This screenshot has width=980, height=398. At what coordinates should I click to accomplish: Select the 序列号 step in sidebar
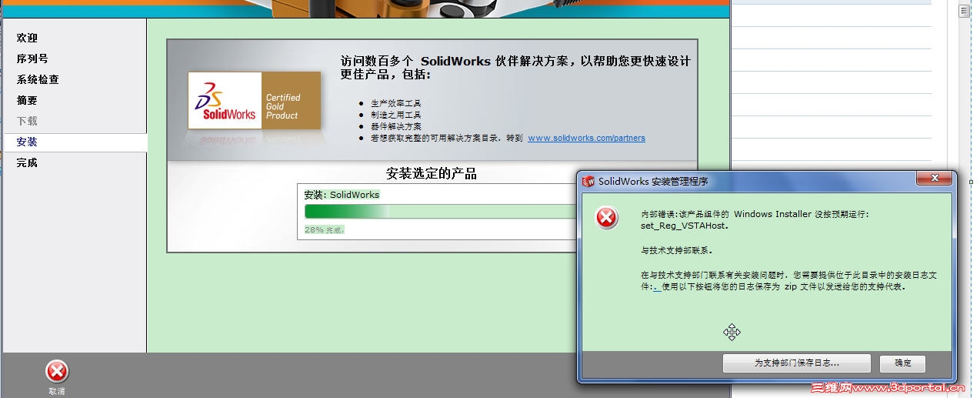(x=32, y=59)
